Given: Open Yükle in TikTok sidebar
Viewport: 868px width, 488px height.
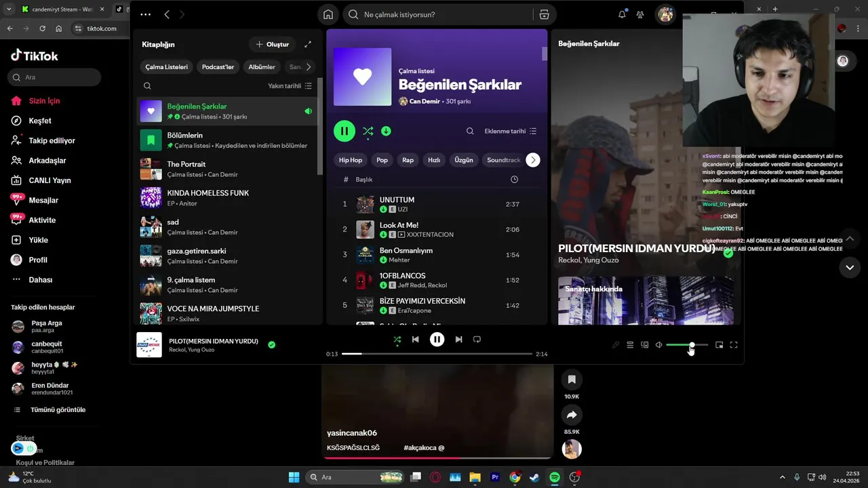Looking at the screenshot, I should (x=38, y=240).
